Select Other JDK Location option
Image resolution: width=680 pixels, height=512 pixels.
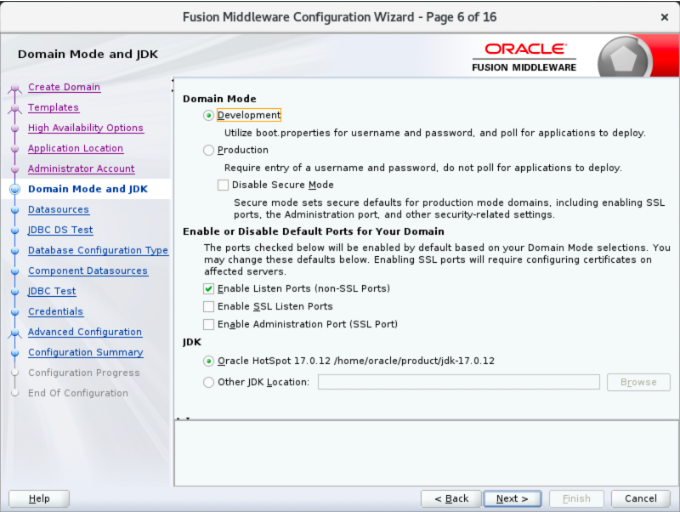click(x=209, y=382)
